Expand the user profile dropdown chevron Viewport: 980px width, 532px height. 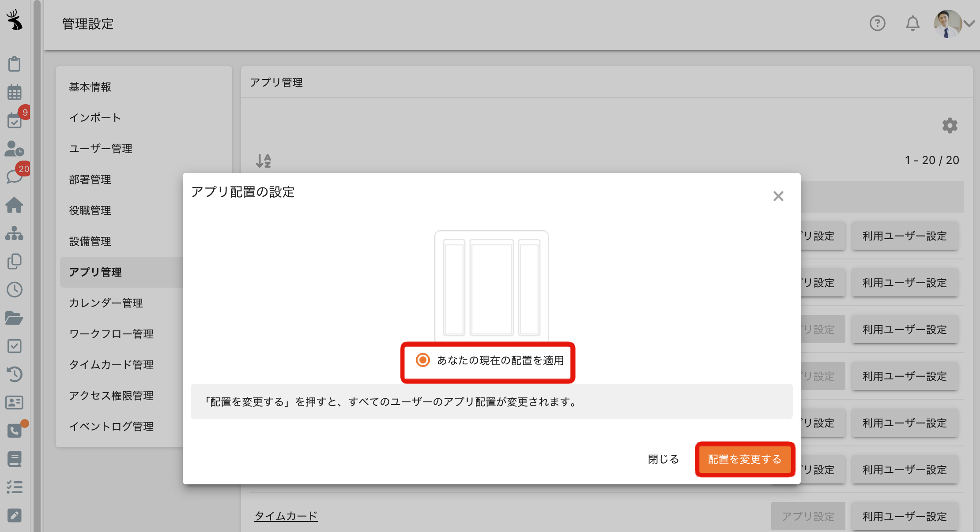point(969,23)
